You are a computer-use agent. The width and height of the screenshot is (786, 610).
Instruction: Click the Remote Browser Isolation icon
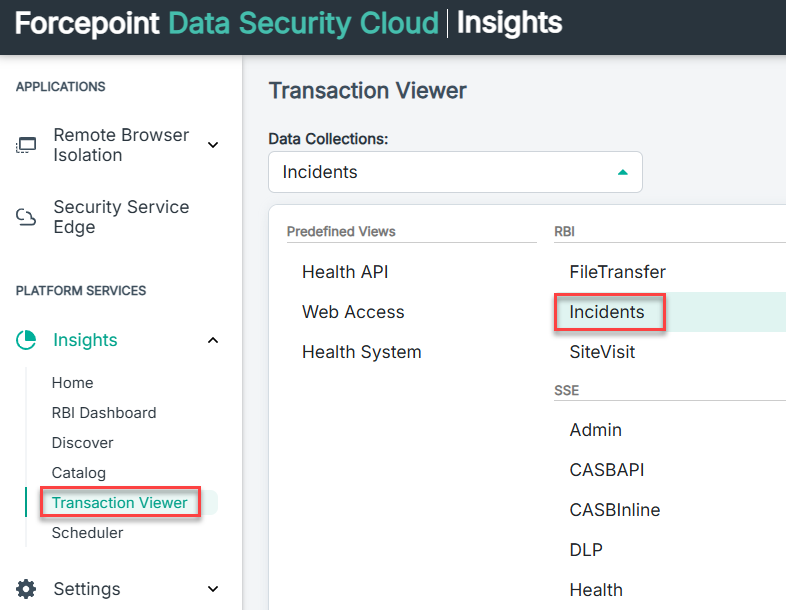click(26, 145)
